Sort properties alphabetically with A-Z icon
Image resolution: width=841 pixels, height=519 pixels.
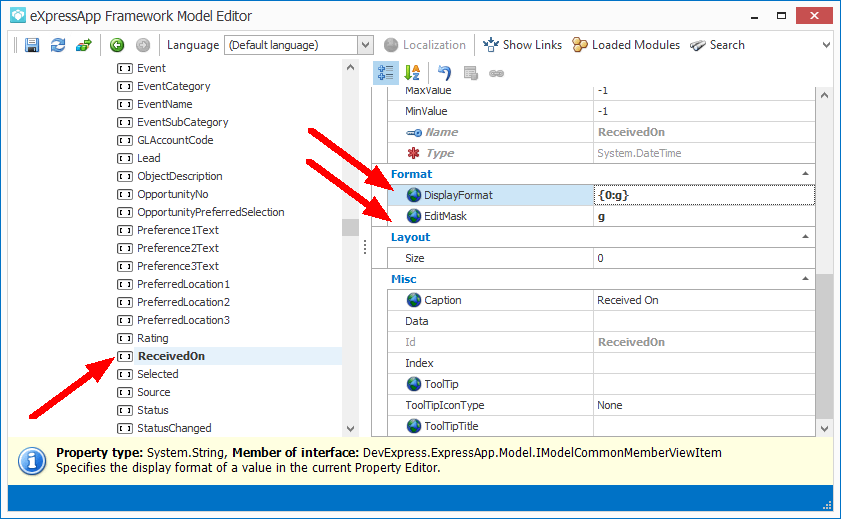(x=412, y=73)
